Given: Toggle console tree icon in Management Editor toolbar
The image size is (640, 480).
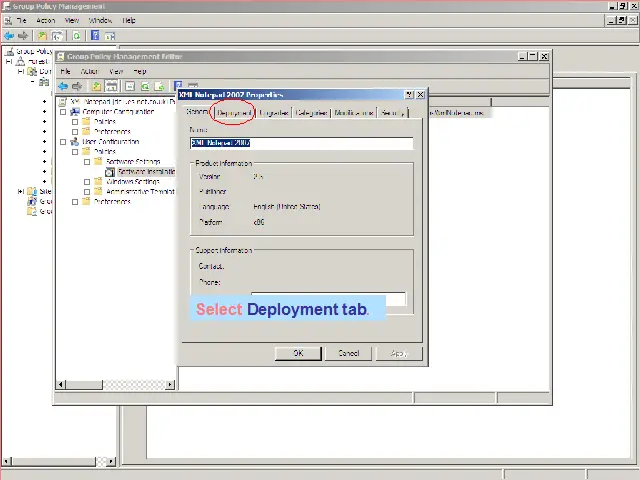Looking at the screenshot, I should point(111,86).
